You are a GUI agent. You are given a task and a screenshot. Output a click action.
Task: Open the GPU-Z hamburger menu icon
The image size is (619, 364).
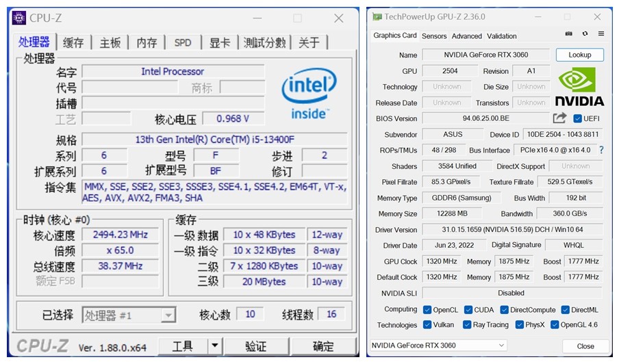point(601,34)
